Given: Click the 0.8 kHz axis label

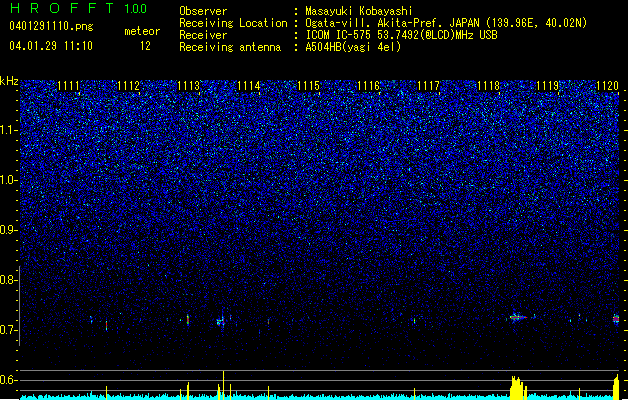Looking at the screenshot, I should (x=9, y=280).
